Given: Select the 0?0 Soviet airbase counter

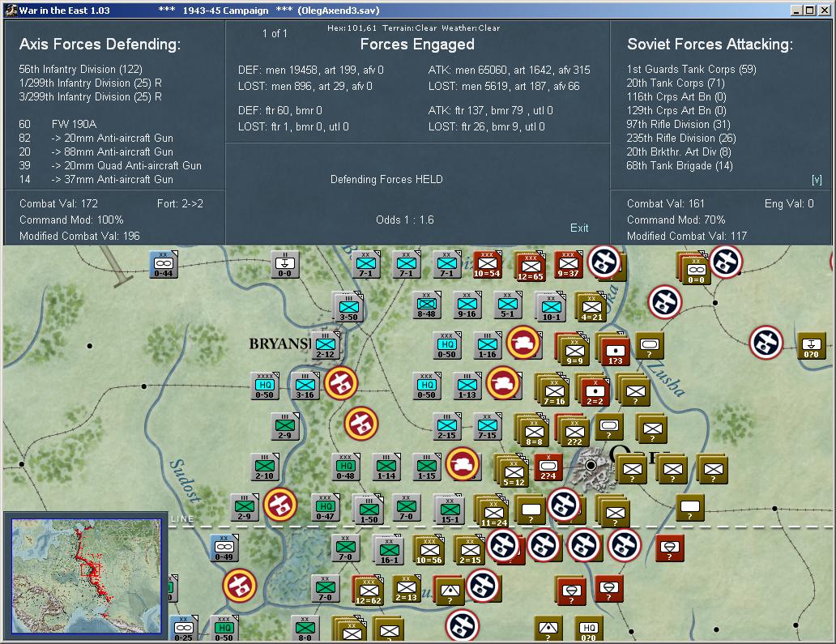Looking at the screenshot, I should click(811, 345).
